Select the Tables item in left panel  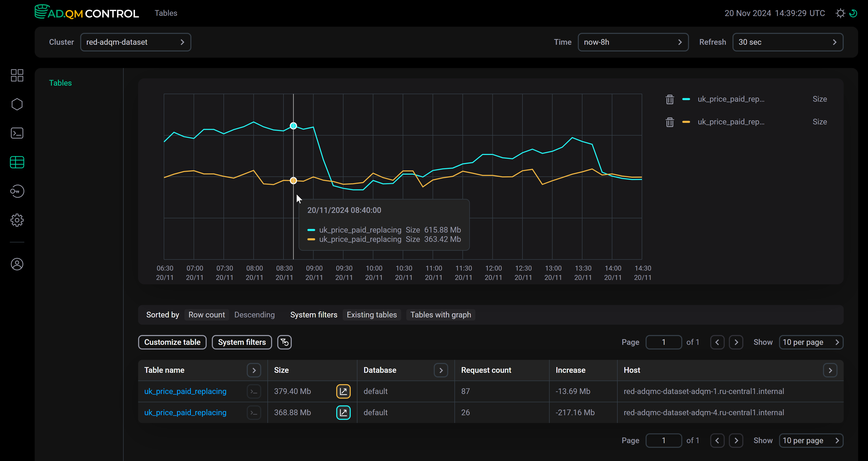click(60, 83)
